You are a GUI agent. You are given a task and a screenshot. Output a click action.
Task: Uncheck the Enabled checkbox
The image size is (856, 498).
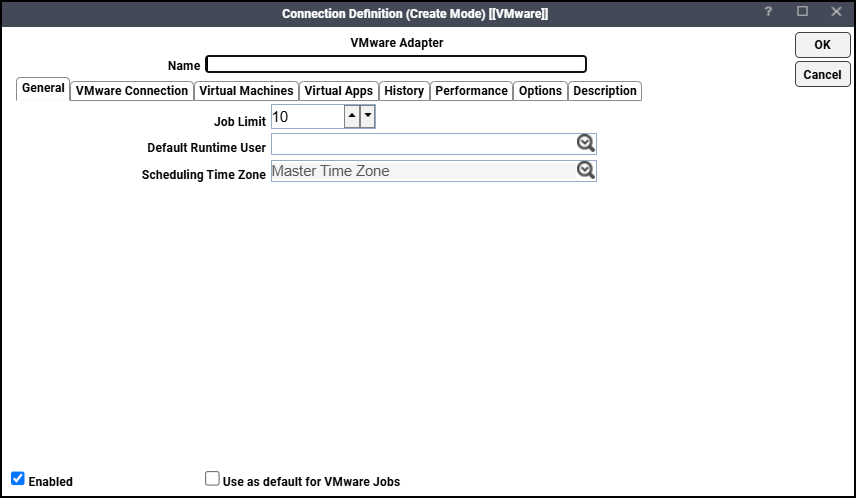click(x=18, y=479)
